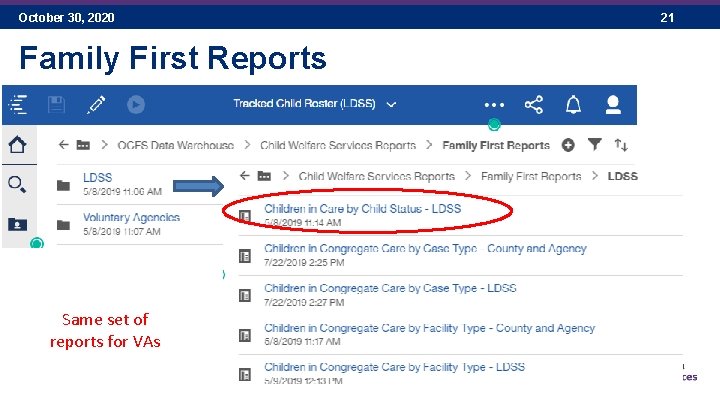Open the filter funnel icon
The image size is (720, 405).
click(x=595, y=145)
